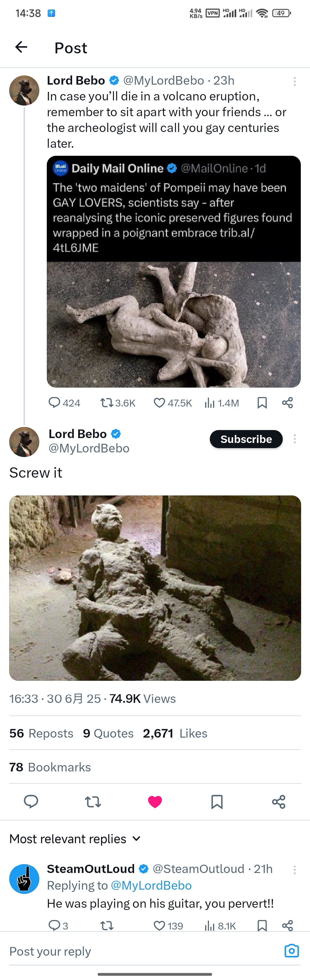Share the first post via its share icon
Image resolution: width=310 pixels, height=980 pixels.
pos(288,403)
